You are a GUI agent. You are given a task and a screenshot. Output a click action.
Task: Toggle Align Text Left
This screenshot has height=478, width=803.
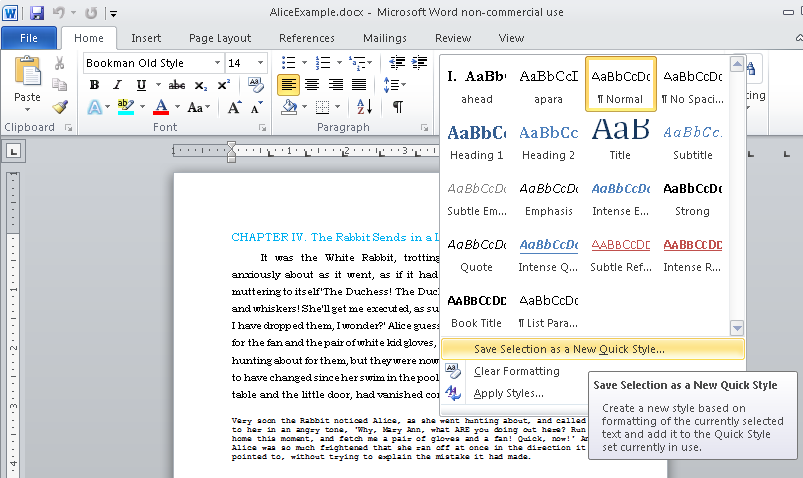tap(289, 85)
